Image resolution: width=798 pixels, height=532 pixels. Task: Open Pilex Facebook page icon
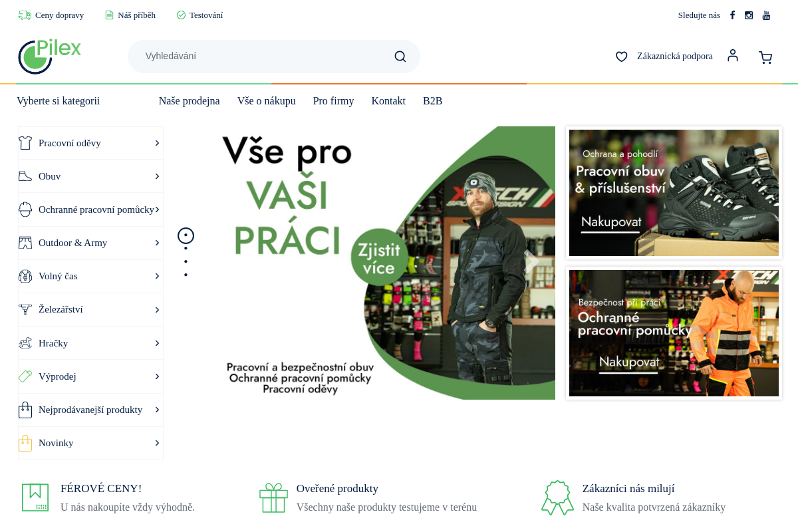point(732,15)
